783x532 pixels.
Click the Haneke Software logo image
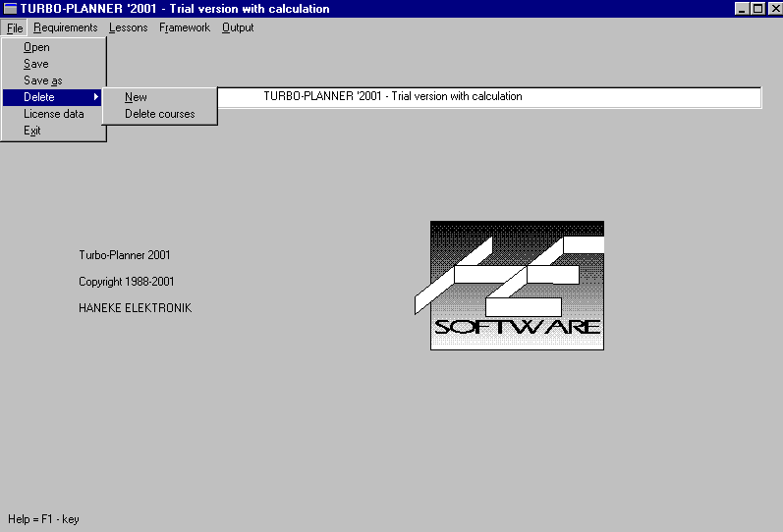pyautogui.click(x=510, y=286)
